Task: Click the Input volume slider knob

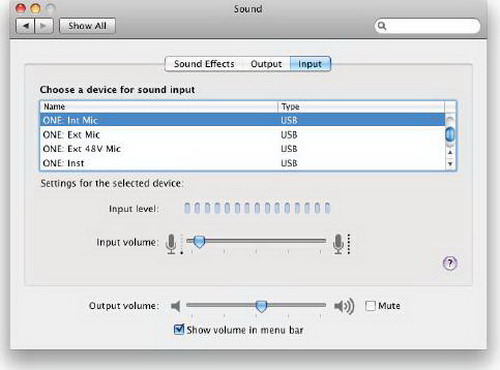Action: [199, 242]
